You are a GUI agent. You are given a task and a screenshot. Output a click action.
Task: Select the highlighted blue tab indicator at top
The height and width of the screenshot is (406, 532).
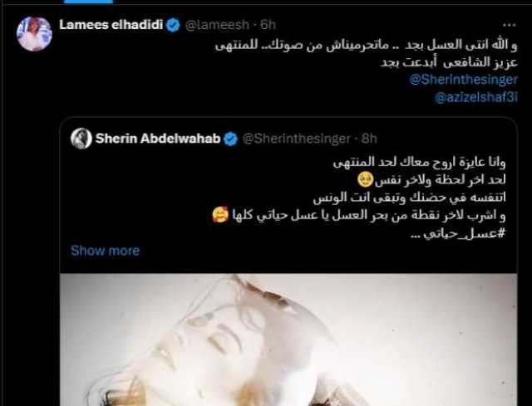tap(88, 2)
